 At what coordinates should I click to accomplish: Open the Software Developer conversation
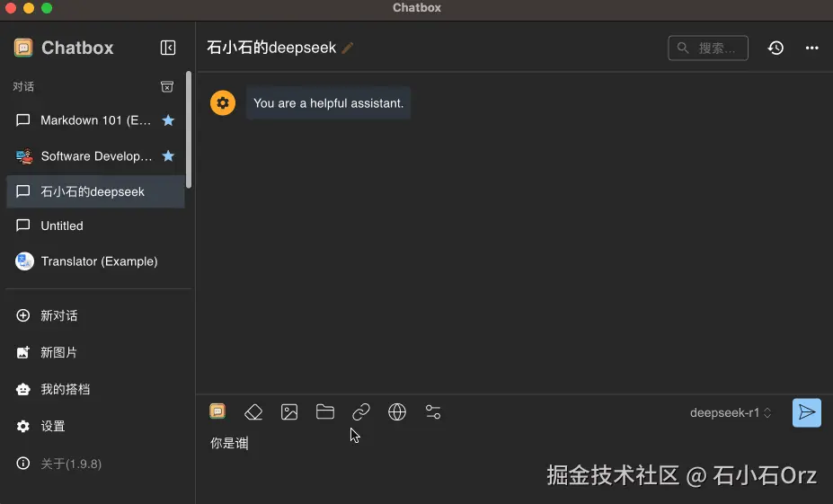point(95,156)
